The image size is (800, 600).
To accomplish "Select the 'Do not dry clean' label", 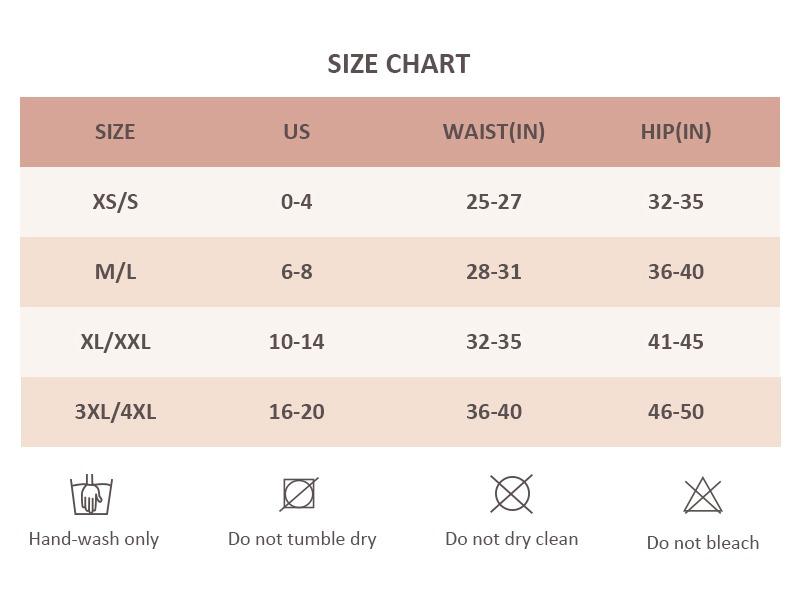I will (512, 539).
